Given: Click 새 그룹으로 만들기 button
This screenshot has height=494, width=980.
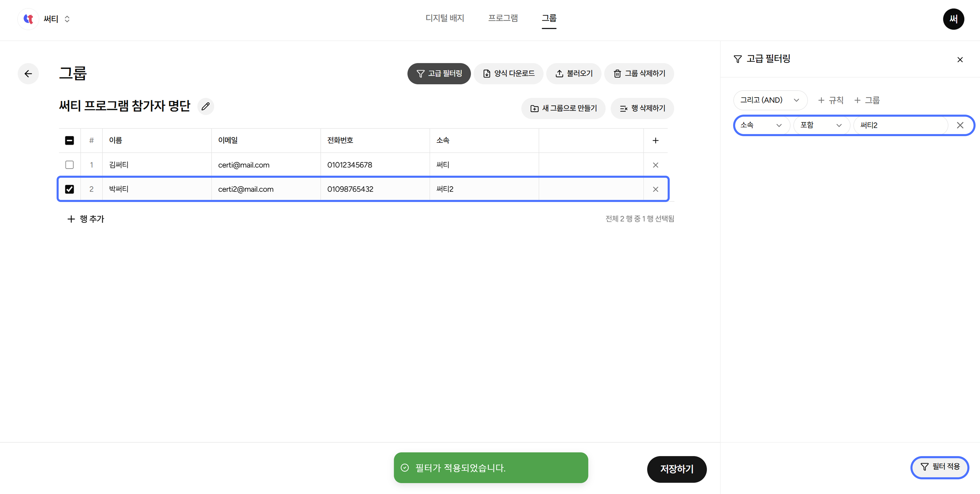Looking at the screenshot, I should pyautogui.click(x=563, y=108).
